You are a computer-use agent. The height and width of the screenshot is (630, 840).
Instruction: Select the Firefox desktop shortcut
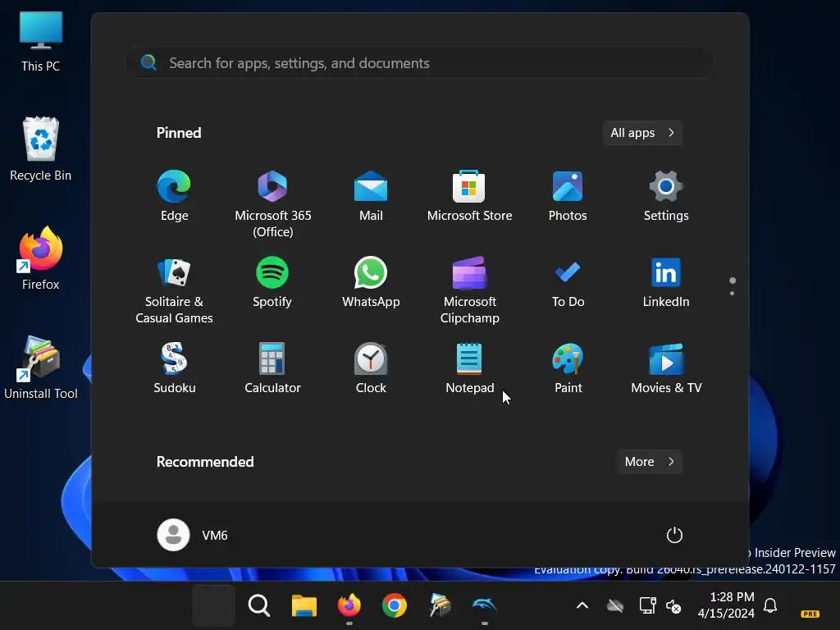(41, 258)
